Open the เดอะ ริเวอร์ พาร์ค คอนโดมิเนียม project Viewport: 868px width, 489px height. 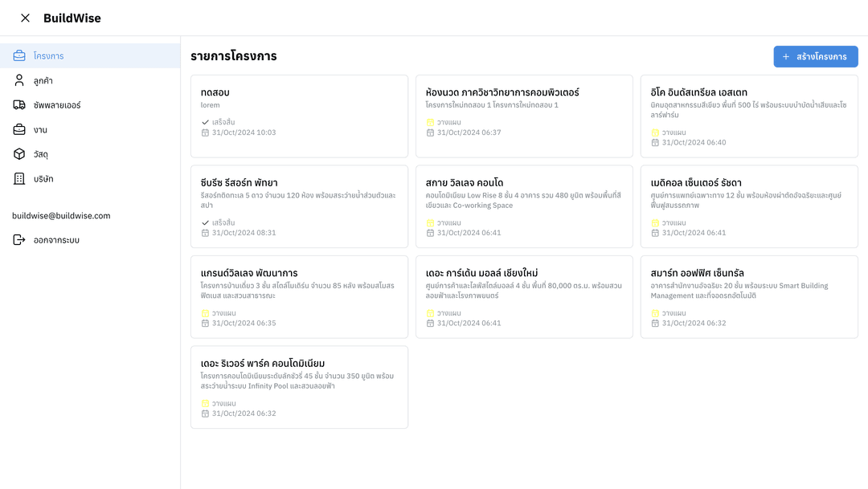299,387
